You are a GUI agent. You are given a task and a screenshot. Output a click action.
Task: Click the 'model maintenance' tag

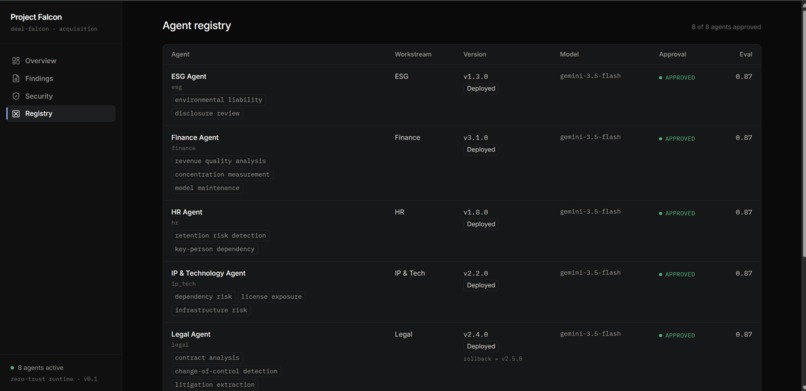(x=207, y=188)
